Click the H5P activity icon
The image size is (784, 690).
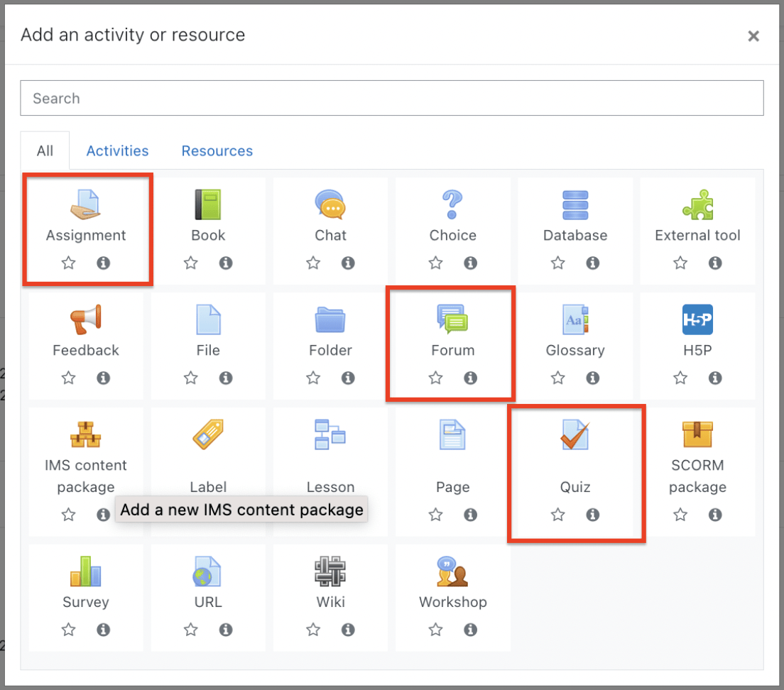[x=697, y=319]
